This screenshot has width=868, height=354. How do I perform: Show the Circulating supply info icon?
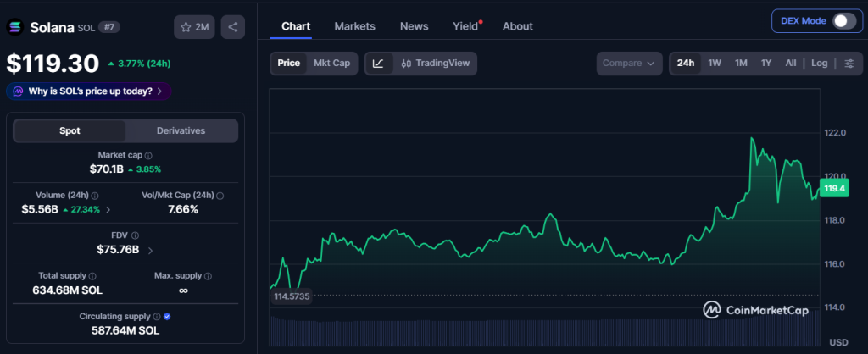(157, 317)
